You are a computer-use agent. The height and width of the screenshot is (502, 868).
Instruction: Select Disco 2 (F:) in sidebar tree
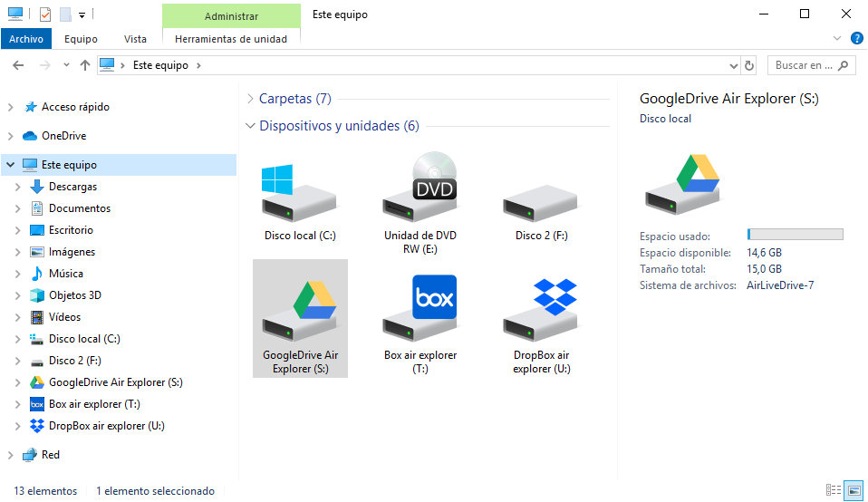pos(74,361)
